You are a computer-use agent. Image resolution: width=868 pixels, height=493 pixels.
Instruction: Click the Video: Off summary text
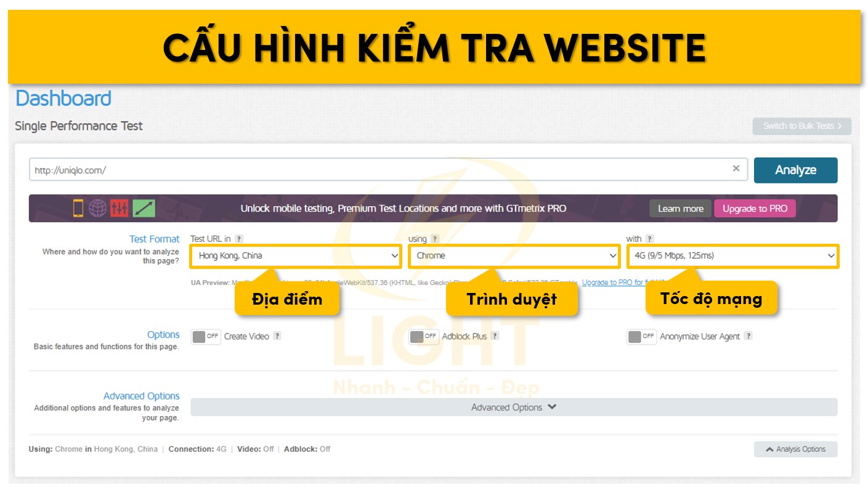256,449
